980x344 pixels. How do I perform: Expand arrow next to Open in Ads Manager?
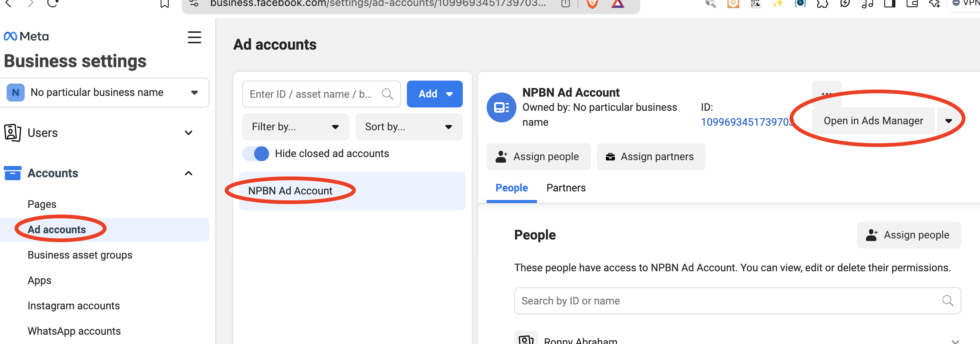pos(948,121)
